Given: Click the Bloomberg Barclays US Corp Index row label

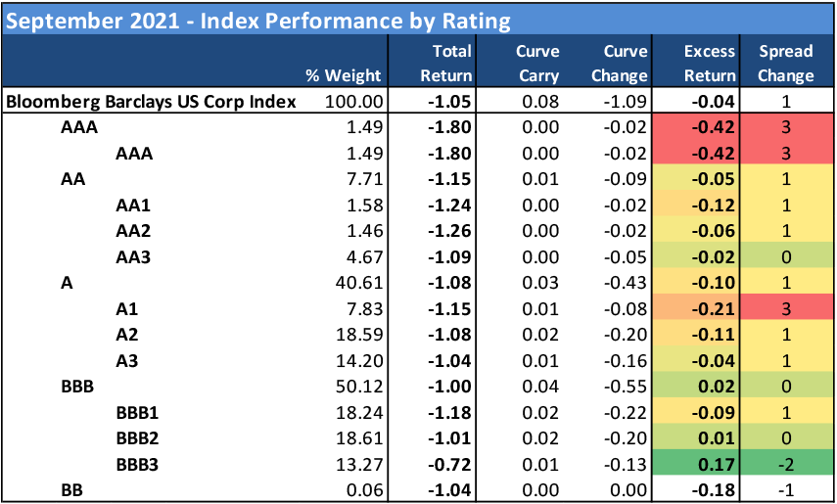Looking at the screenshot, I should [x=151, y=101].
